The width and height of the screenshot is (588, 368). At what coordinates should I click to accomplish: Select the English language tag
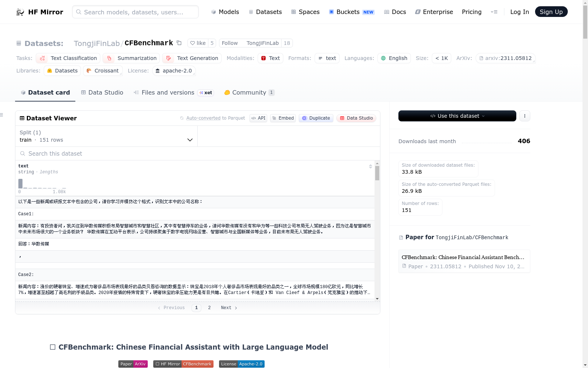[394, 58]
